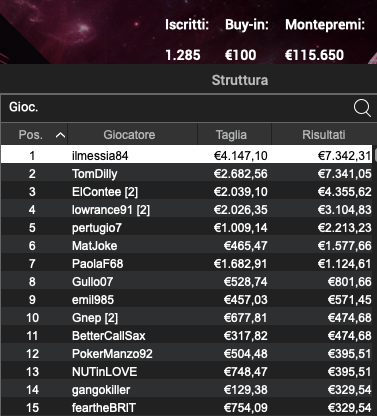
Task: Choose the Gullo07 entry
Action: (x=187, y=282)
